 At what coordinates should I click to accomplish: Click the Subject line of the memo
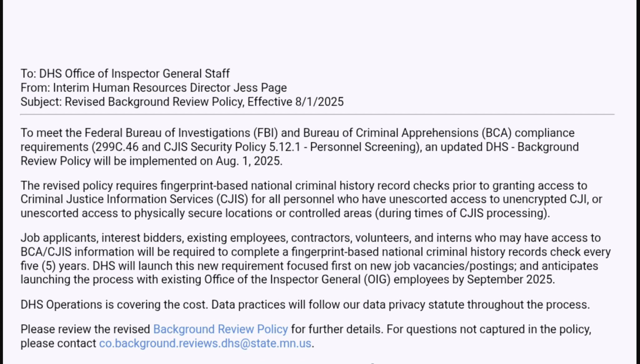point(182,102)
